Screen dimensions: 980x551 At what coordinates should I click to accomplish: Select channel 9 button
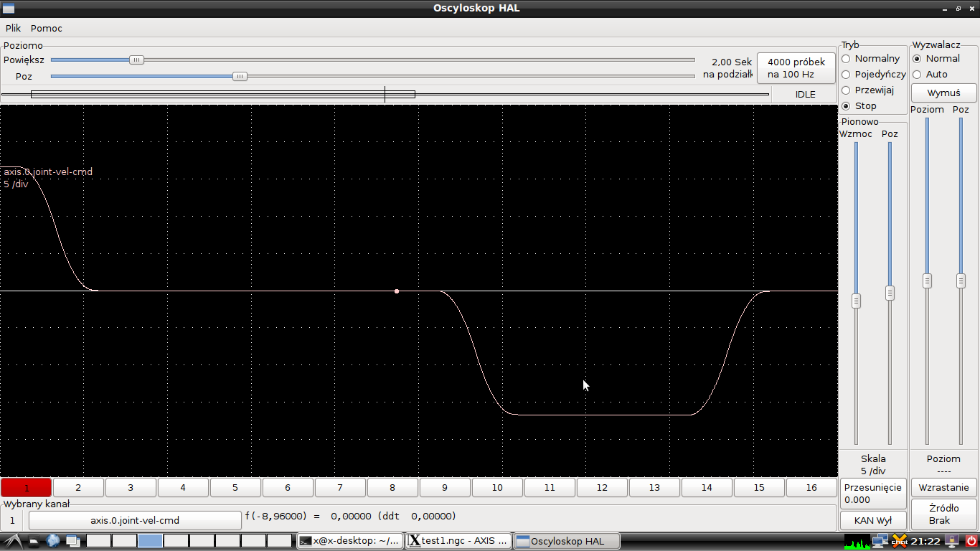tap(445, 487)
